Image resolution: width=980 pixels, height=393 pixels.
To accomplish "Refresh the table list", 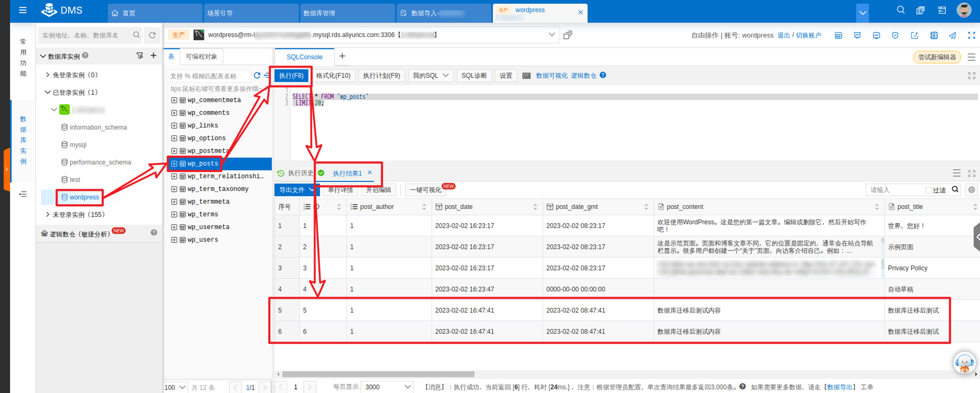I will 257,75.
